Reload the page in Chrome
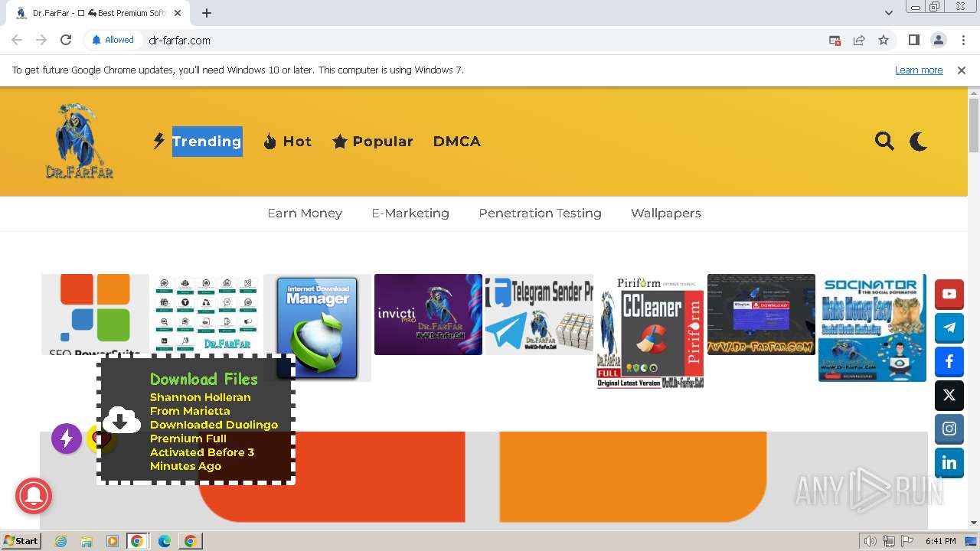The width and height of the screenshot is (980, 551). tap(66, 40)
